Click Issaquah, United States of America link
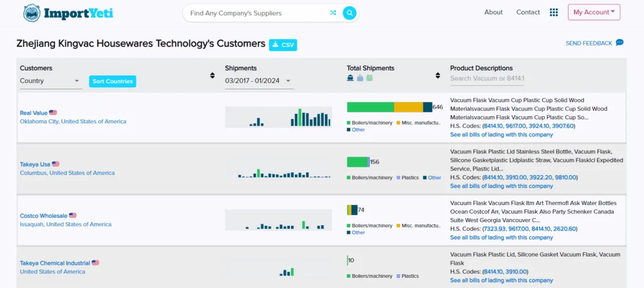 tap(65, 224)
